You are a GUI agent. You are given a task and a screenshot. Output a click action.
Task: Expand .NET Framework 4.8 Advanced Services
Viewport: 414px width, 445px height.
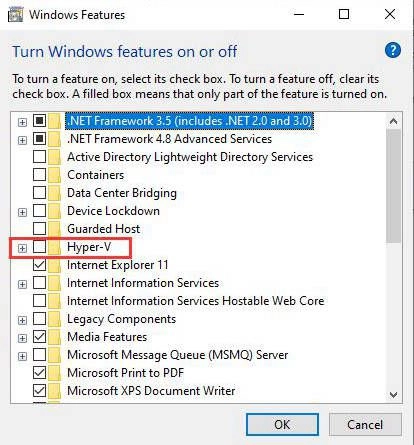[22, 140]
